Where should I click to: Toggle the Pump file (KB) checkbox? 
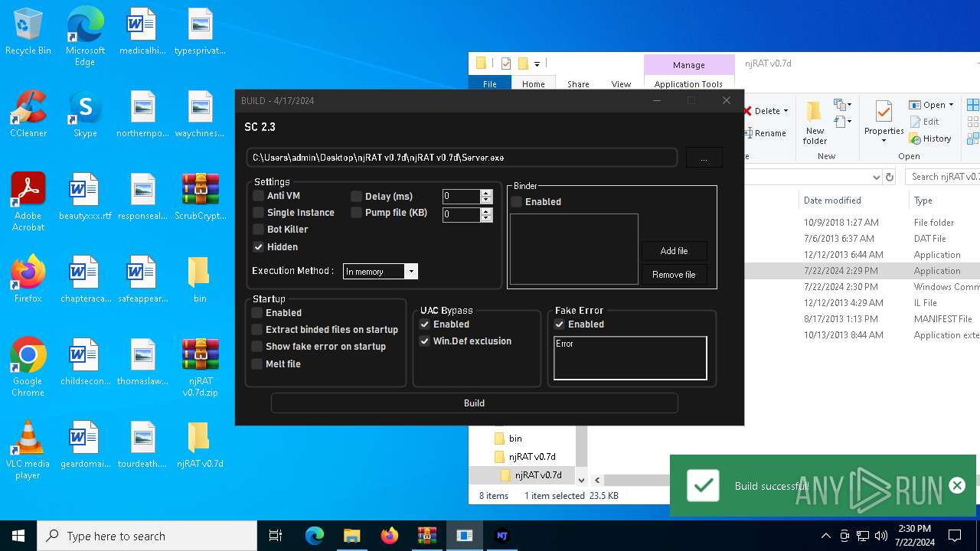[x=357, y=213]
